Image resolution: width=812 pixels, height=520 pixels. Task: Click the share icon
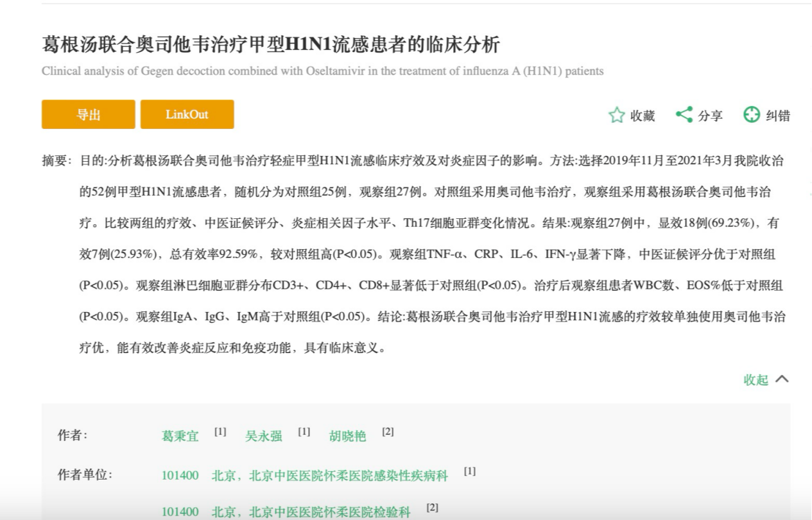pos(684,116)
